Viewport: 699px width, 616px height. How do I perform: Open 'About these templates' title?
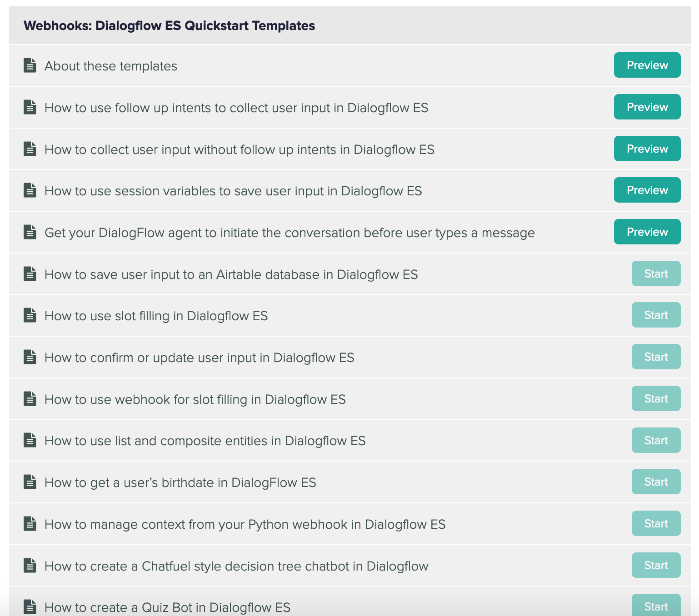click(111, 66)
